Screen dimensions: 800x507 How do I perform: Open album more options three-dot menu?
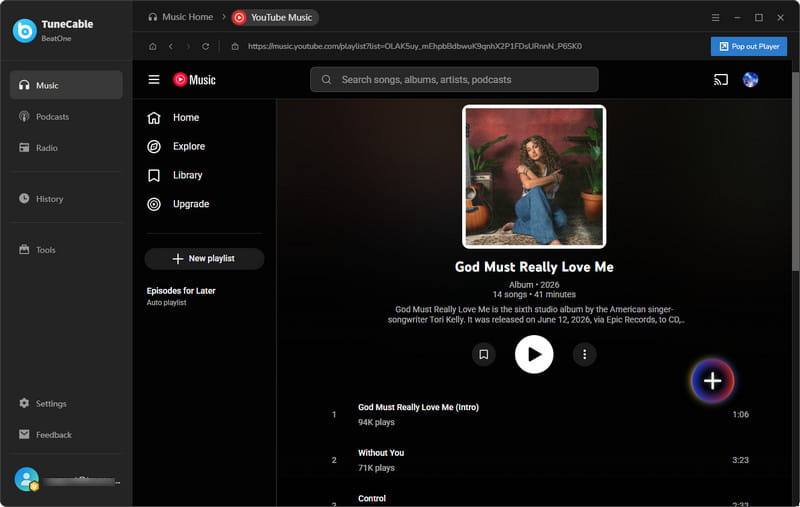(585, 354)
